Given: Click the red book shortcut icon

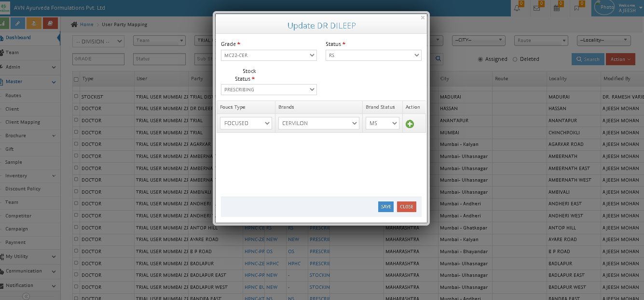Looking at the screenshot, I should [x=50, y=23].
